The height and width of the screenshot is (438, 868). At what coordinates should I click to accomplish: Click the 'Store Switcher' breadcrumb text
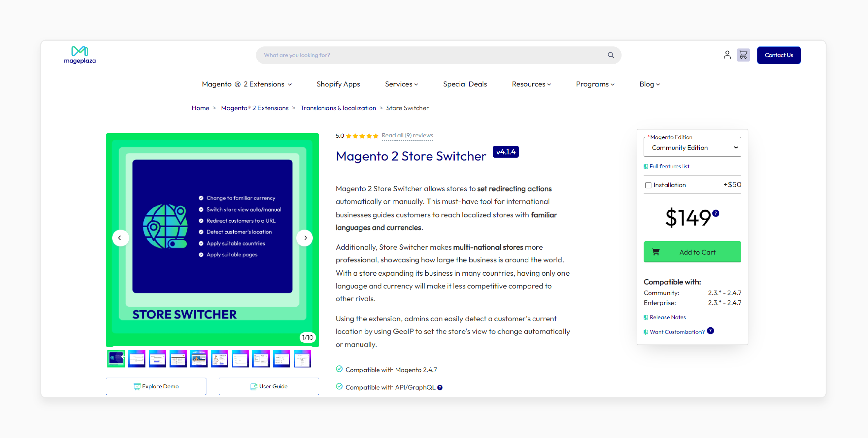point(407,108)
